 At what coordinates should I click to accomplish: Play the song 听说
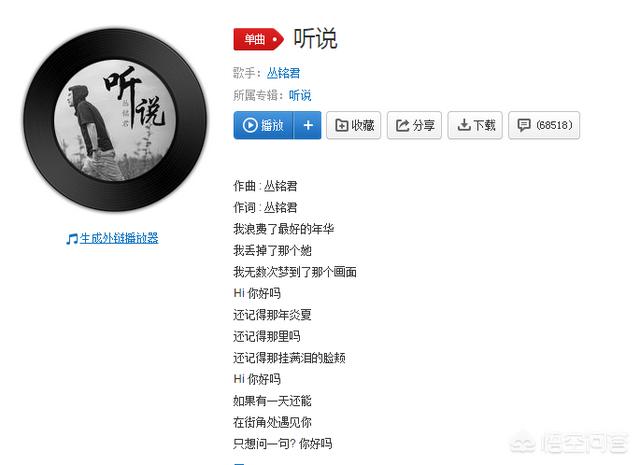pyautogui.click(x=263, y=125)
